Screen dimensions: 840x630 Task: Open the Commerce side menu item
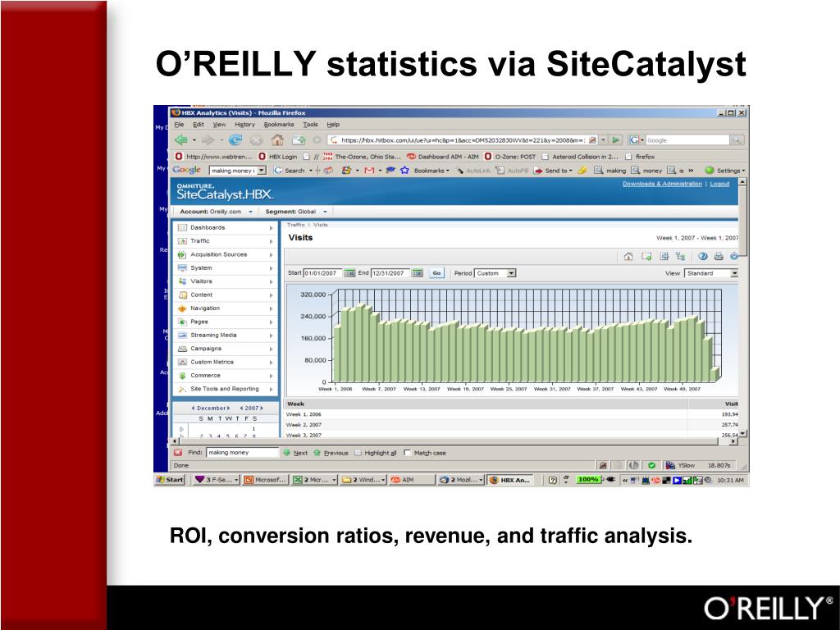226,376
